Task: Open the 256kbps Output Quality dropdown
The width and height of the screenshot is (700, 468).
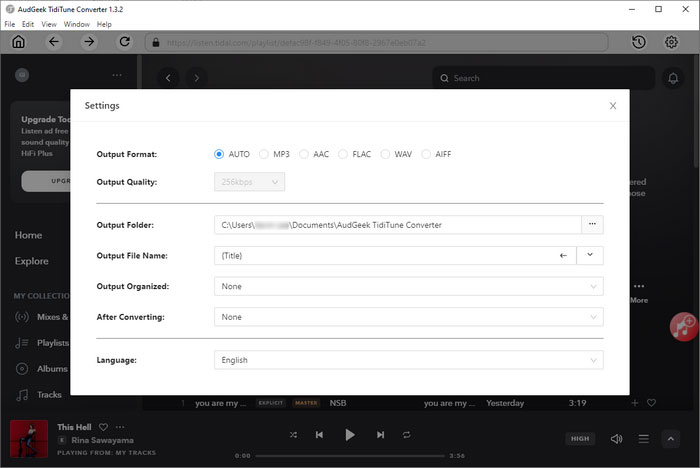Action: (249, 182)
